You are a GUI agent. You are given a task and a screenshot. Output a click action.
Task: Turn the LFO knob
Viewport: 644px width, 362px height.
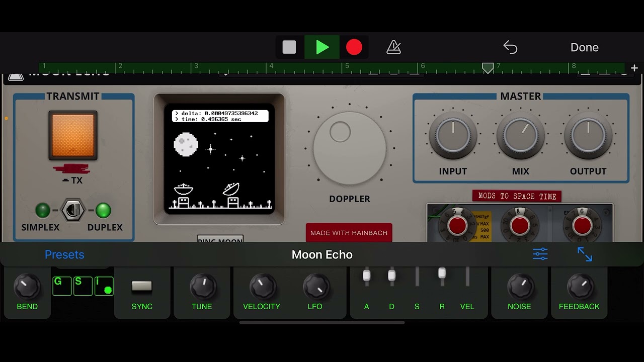click(316, 287)
